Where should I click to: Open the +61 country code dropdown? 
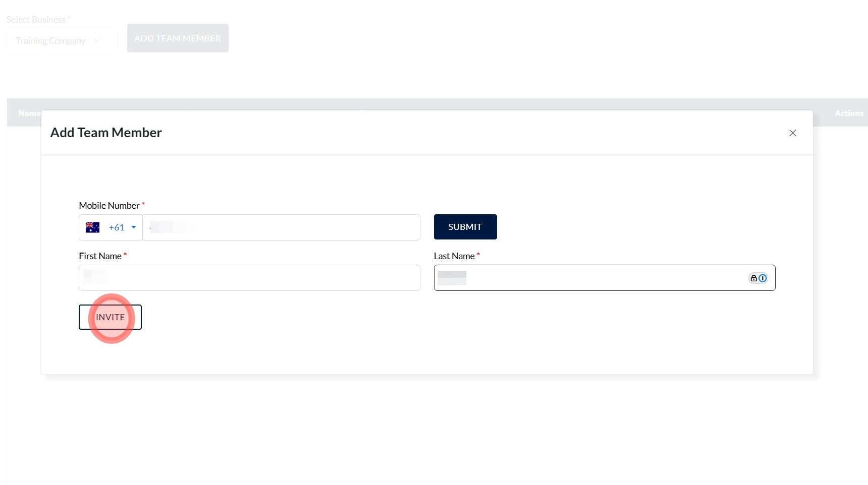click(111, 227)
